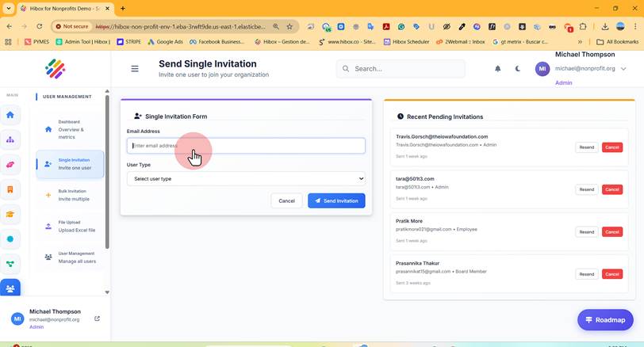Open the notifications bell icon
Viewport: 644px width, 347px height.
tap(497, 68)
